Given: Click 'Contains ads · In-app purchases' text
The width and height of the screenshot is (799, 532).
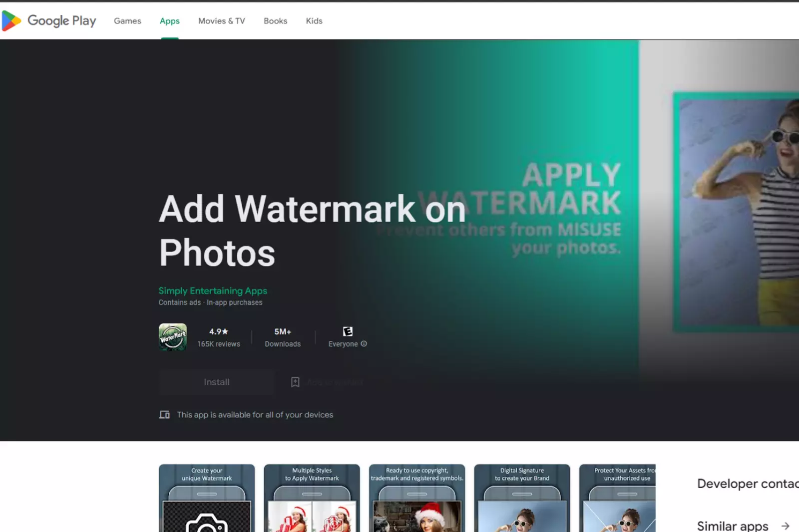Looking at the screenshot, I should click(x=210, y=302).
